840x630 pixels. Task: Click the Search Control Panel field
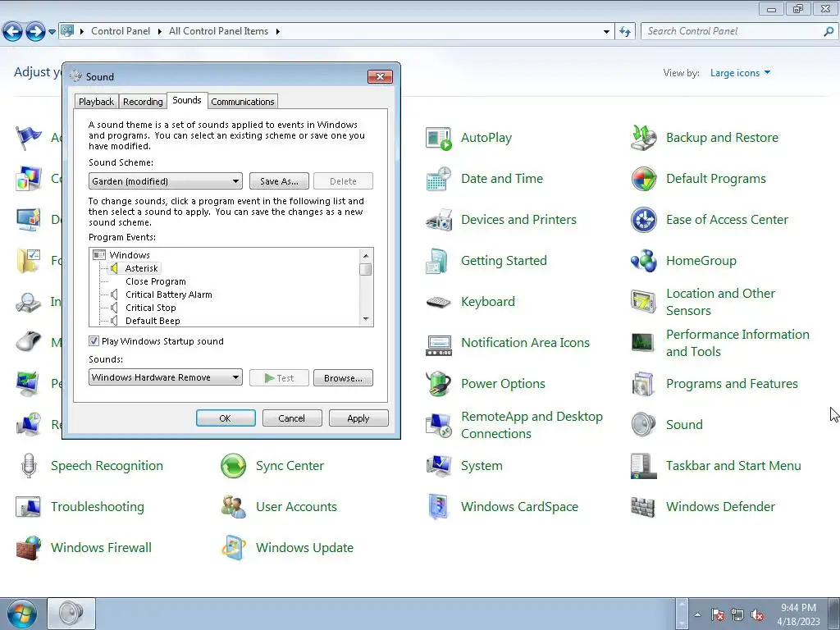pyautogui.click(x=733, y=32)
